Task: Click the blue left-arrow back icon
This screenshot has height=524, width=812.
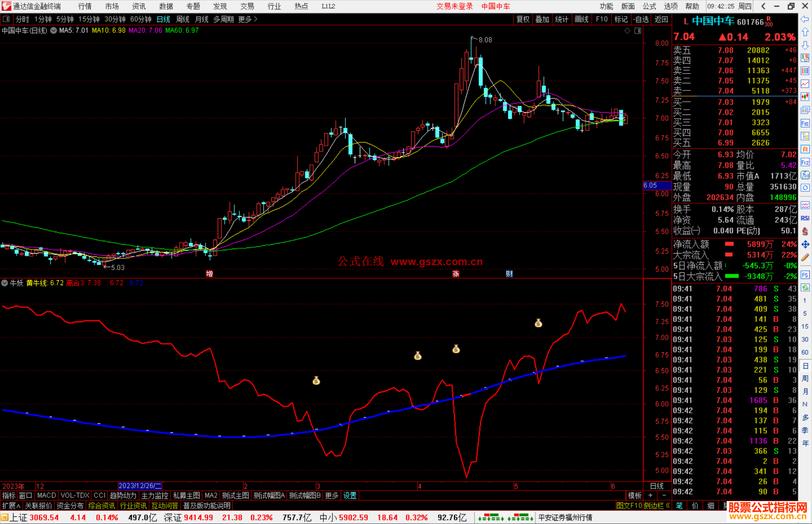Action: pyautogui.click(x=805, y=19)
